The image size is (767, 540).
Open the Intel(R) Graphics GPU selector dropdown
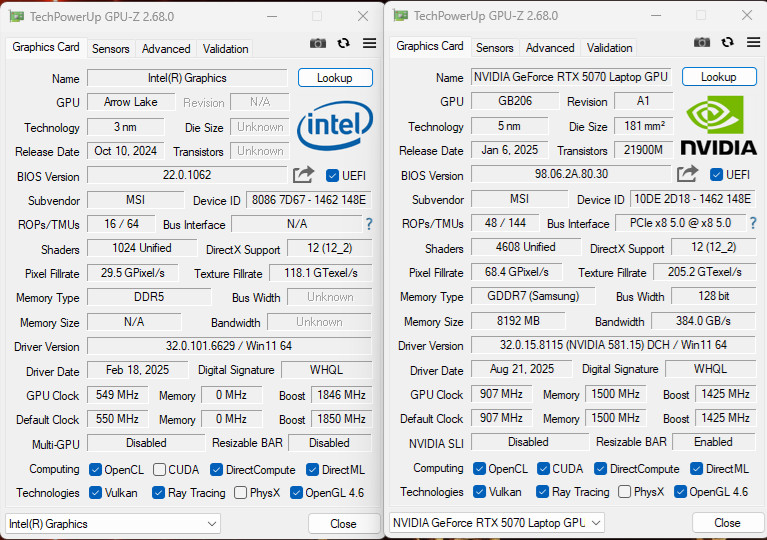(113, 524)
